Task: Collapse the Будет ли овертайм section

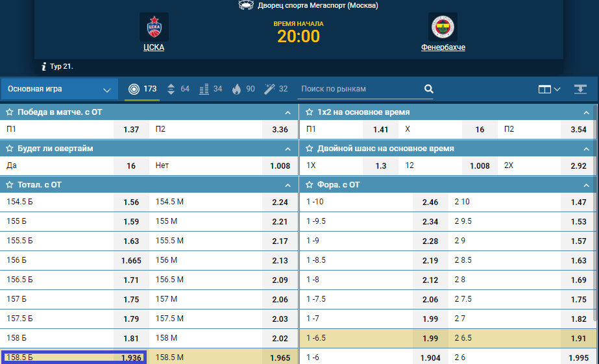Action: 287,149
